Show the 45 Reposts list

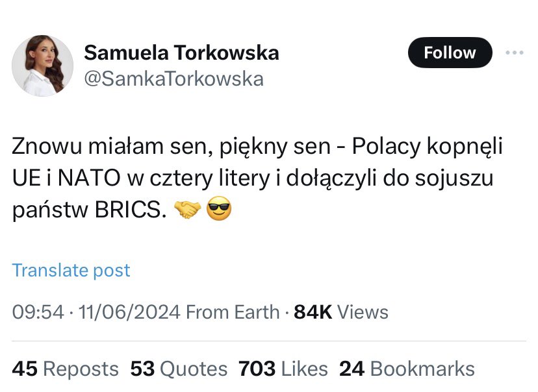coord(66,369)
